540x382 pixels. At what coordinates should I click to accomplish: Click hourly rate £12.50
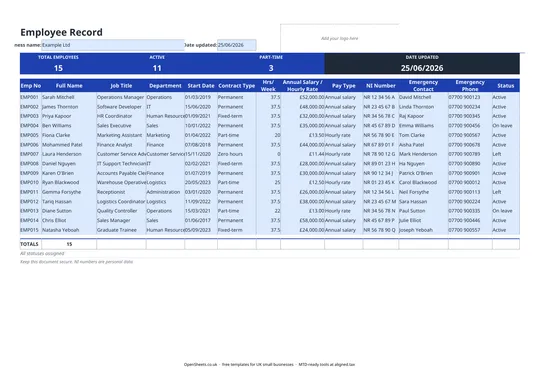click(x=316, y=182)
